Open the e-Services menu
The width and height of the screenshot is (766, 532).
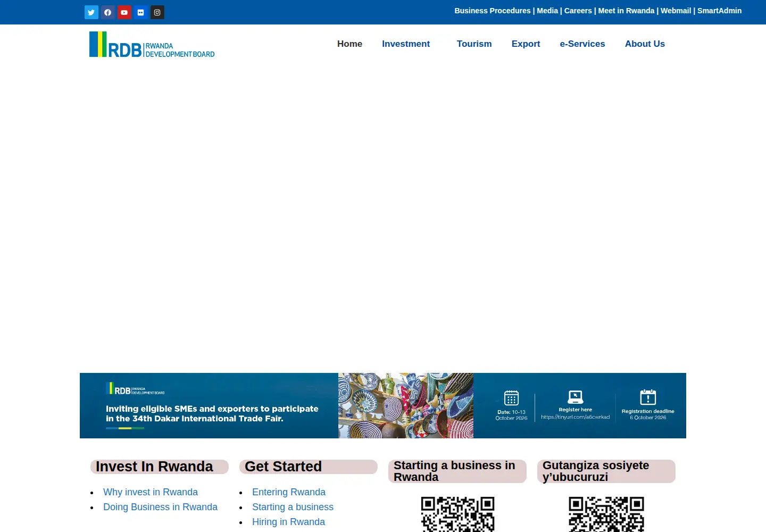coord(582,44)
